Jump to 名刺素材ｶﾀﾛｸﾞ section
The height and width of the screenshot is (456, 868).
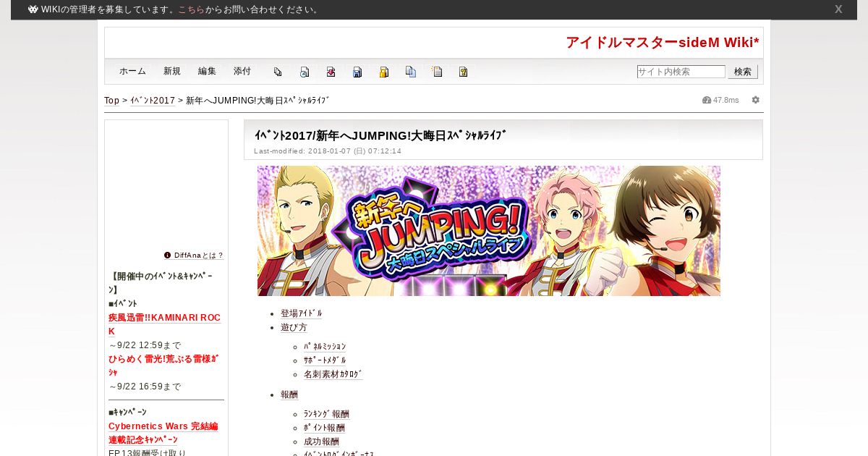point(333,374)
